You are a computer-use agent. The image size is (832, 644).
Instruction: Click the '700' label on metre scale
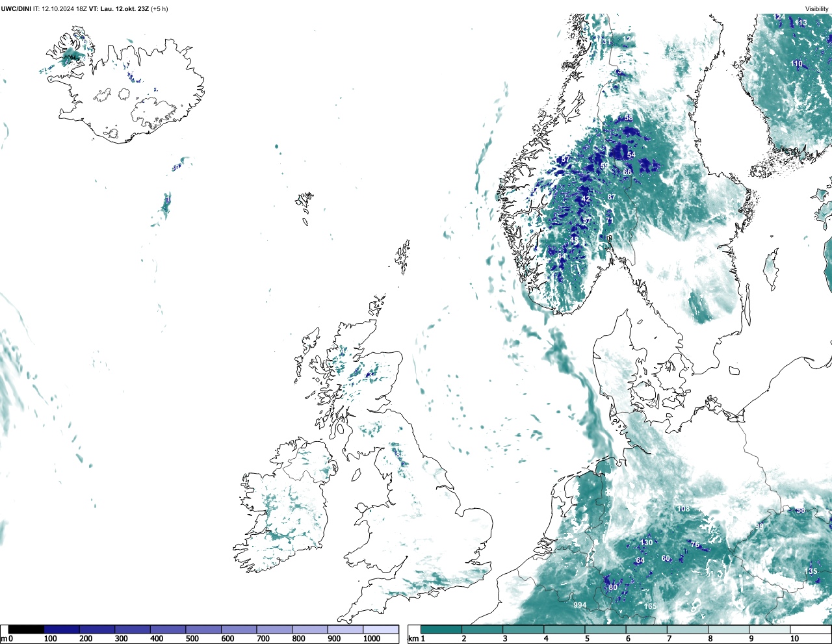click(x=263, y=639)
